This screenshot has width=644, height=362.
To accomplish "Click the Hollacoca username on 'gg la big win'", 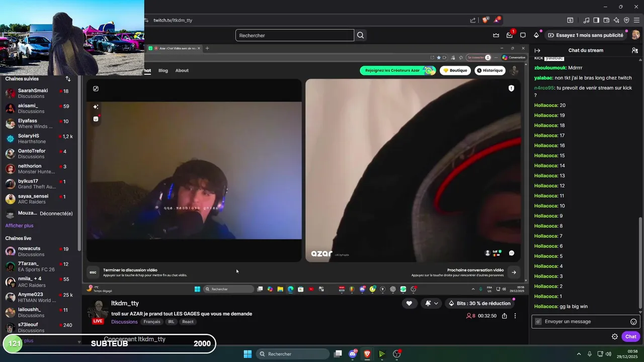I will (x=545, y=307).
